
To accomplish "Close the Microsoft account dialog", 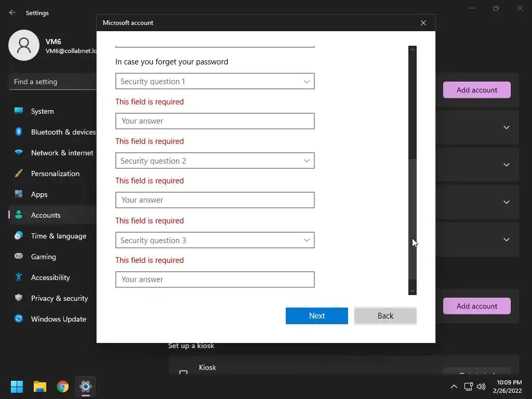I will [423, 23].
